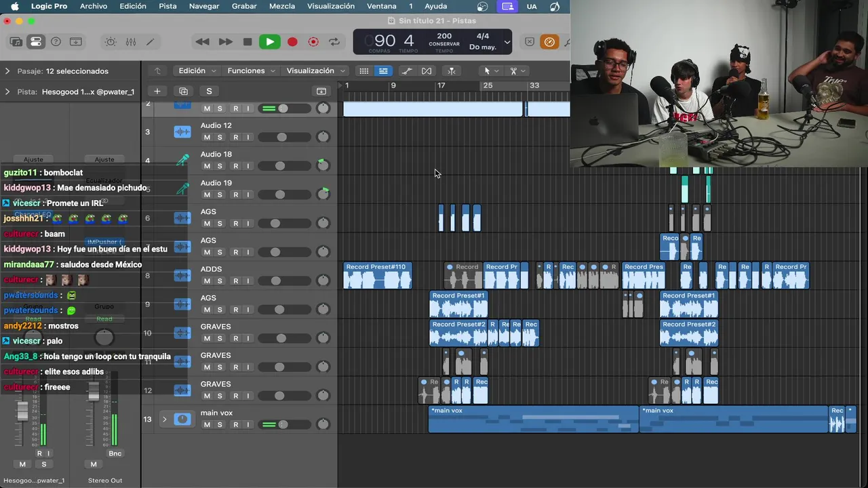Click the 4/4 time signature display
868x488 pixels.
coord(483,36)
